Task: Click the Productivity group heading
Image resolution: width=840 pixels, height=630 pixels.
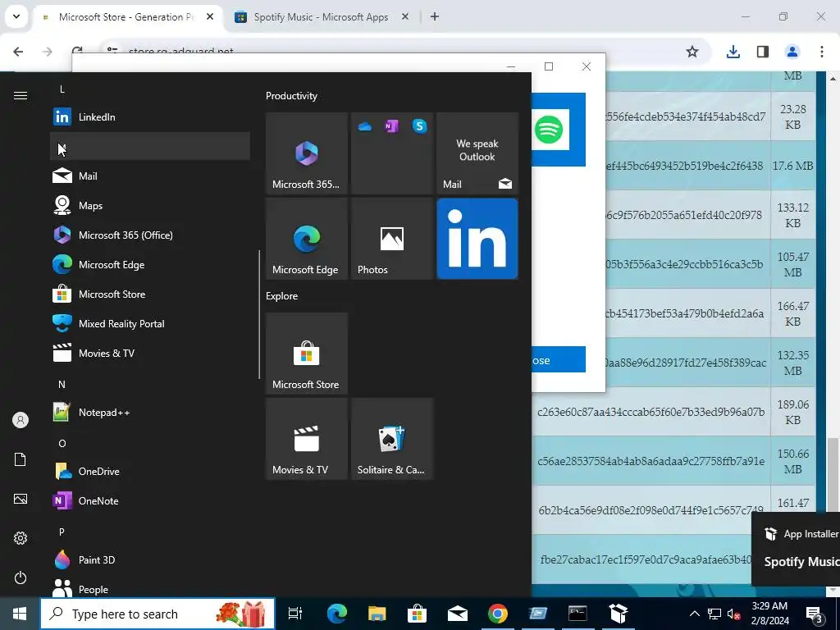Action: (291, 96)
